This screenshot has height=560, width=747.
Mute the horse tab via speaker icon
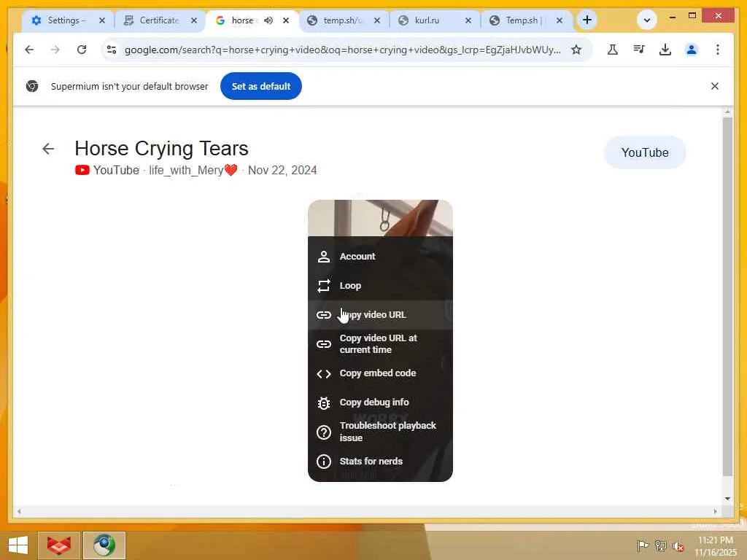268,20
